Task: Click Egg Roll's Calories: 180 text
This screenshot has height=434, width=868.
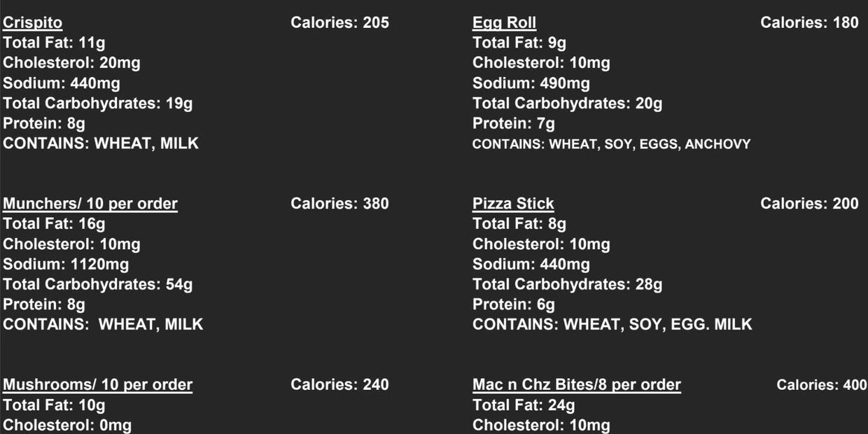Action: 809,23
